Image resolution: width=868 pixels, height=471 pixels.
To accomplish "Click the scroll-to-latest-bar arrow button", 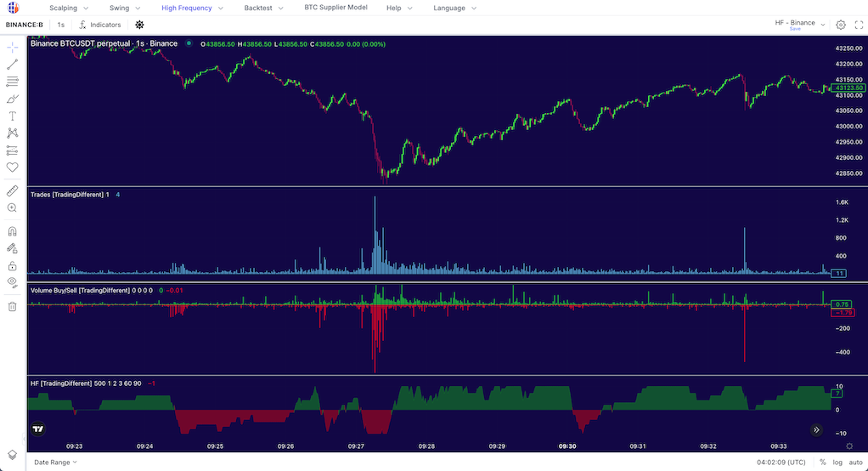I will coord(816,430).
